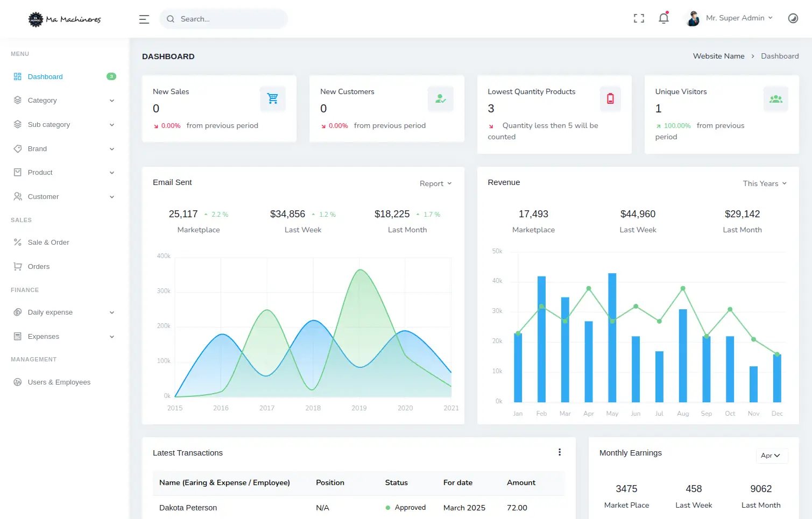The width and height of the screenshot is (812, 519).
Task: Open Sale & Order menu item
Action: [x=65, y=242]
